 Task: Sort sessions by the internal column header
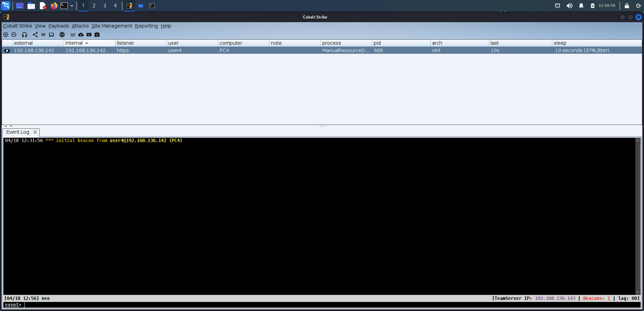89,43
